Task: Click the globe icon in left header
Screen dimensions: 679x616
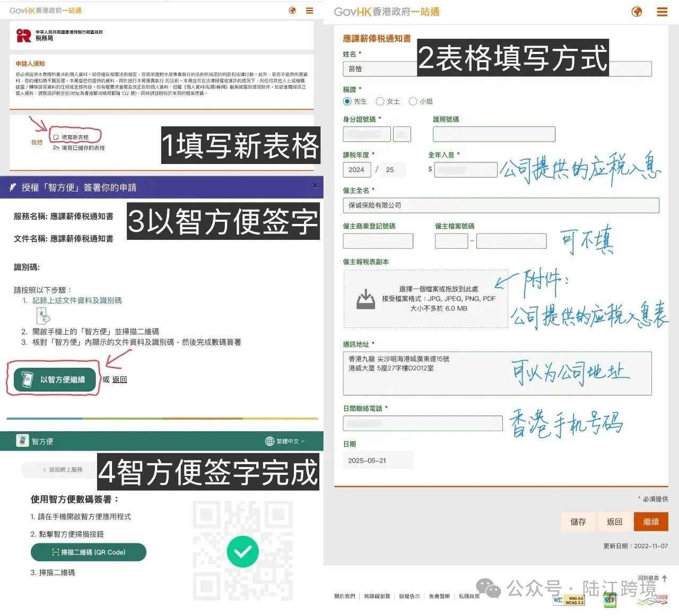Action: [x=292, y=11]
